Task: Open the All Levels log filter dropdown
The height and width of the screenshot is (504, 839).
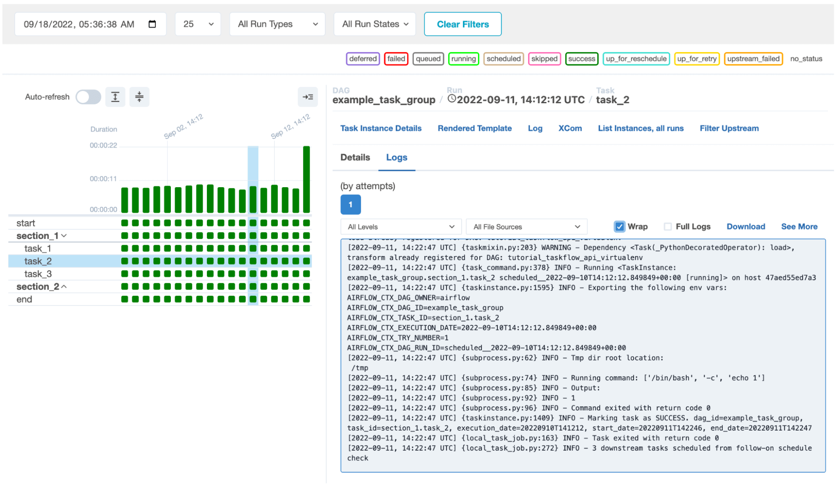Action: pos(400,227)
